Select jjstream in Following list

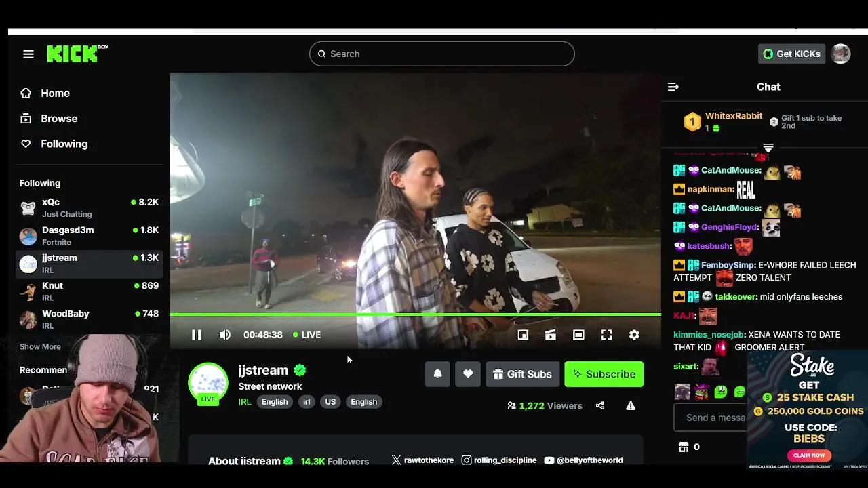click(89, 263)
